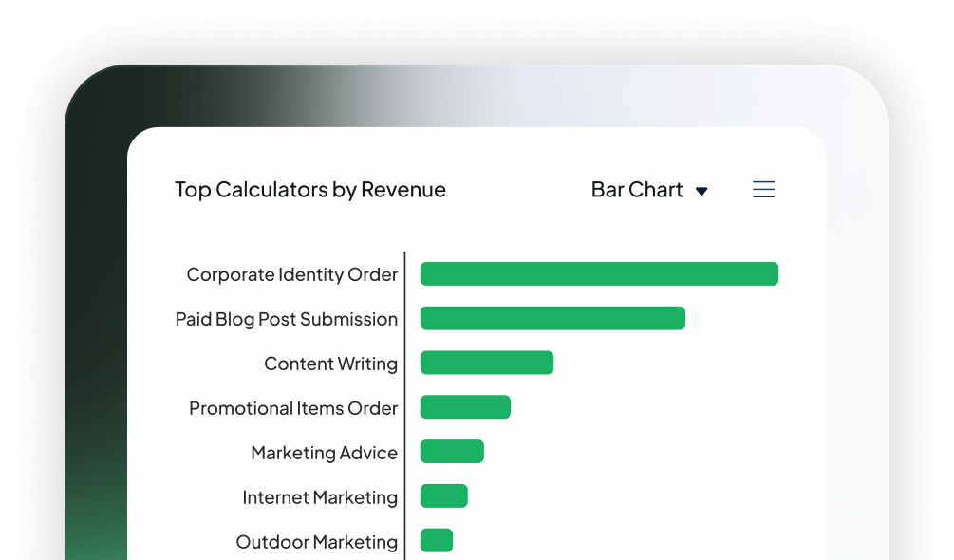Select the Promotional Items Order bar
954x560 pixels.
[x=465, y=407]
